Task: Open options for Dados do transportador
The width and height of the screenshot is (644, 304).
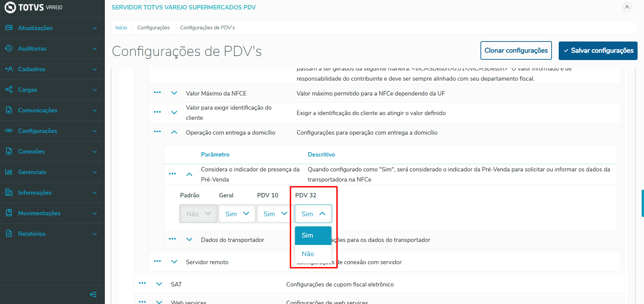Action: (x=173, y=239)
